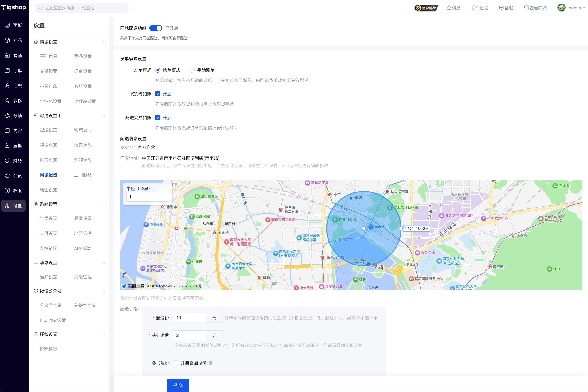Enable the 开启叠加溢价 checkbox
The height and width of the screenshot is (392, 588).
tap(176, 363)
